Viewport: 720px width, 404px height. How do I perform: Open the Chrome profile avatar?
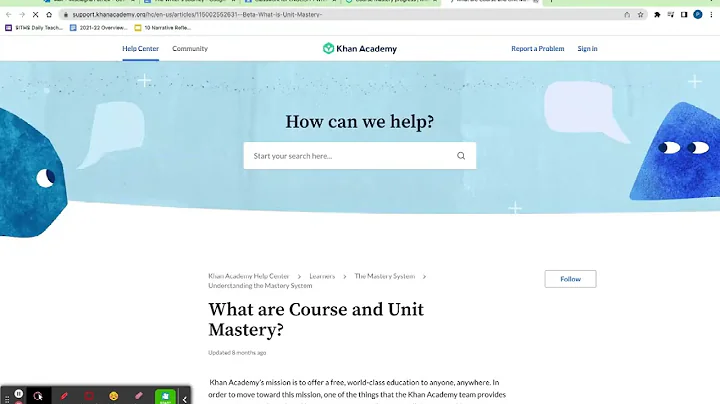(698, 15)
